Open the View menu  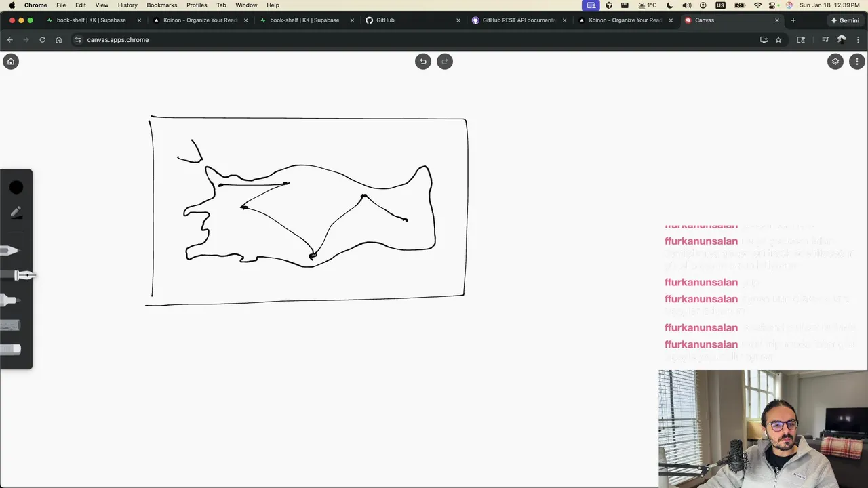[x=102, y=5]
